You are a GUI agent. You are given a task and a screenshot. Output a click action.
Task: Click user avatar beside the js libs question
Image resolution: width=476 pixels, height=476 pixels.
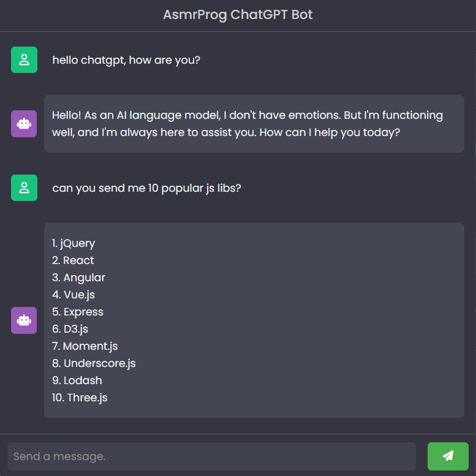tap(24, 187)
